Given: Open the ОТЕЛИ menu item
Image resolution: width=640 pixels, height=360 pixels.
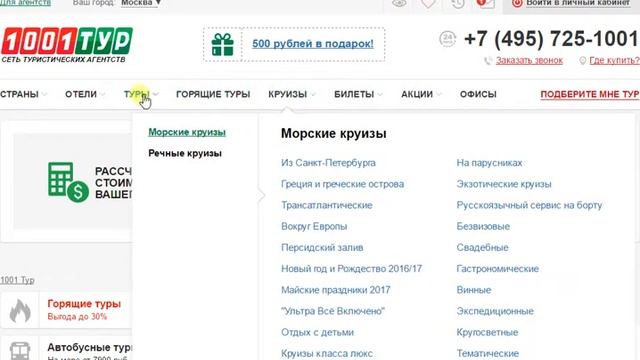Looking at the screenshot, I should coord(81,94).
